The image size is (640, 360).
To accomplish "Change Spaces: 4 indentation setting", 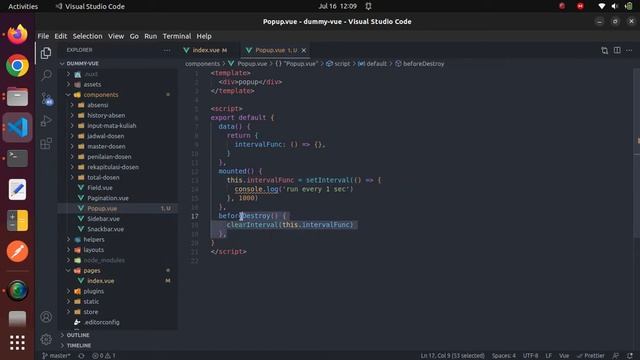I will 504,356.
